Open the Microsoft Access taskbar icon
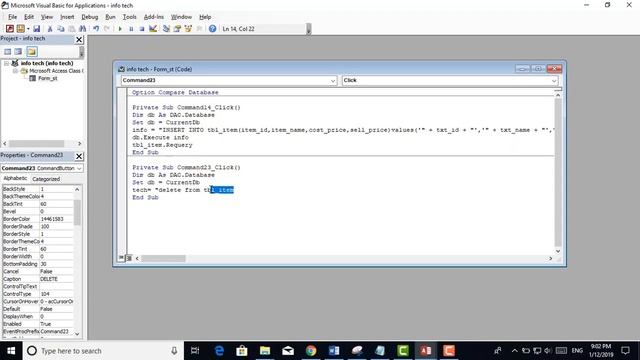The image size is (640, 360). [426, 351]
